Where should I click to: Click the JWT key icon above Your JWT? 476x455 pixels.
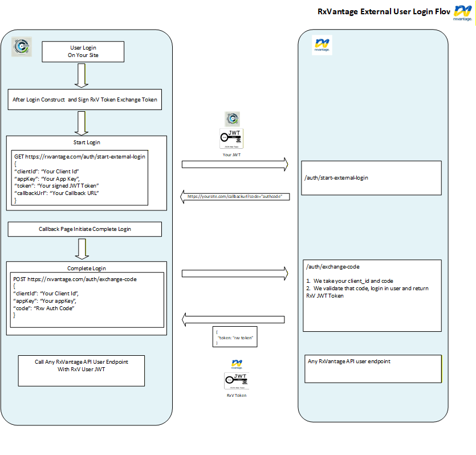click(231, 139)
